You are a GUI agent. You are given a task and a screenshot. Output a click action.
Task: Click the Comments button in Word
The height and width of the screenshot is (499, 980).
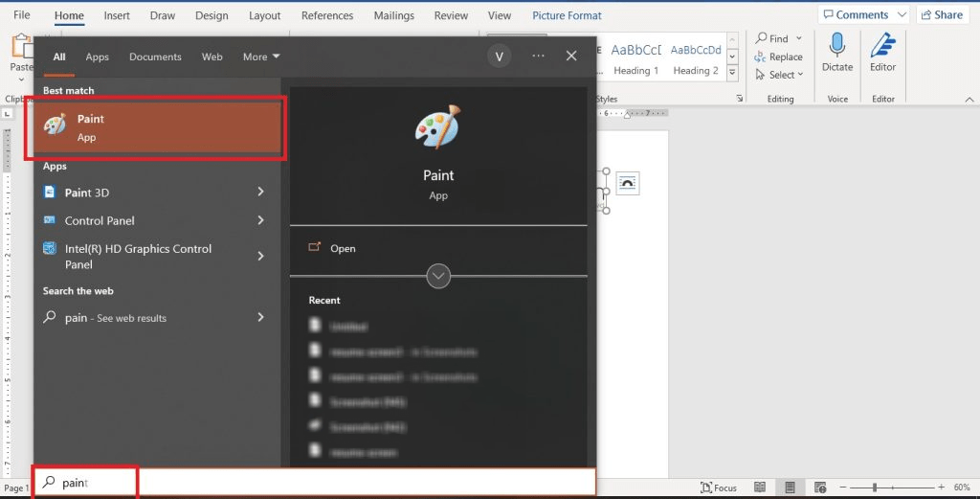point(863,14)
